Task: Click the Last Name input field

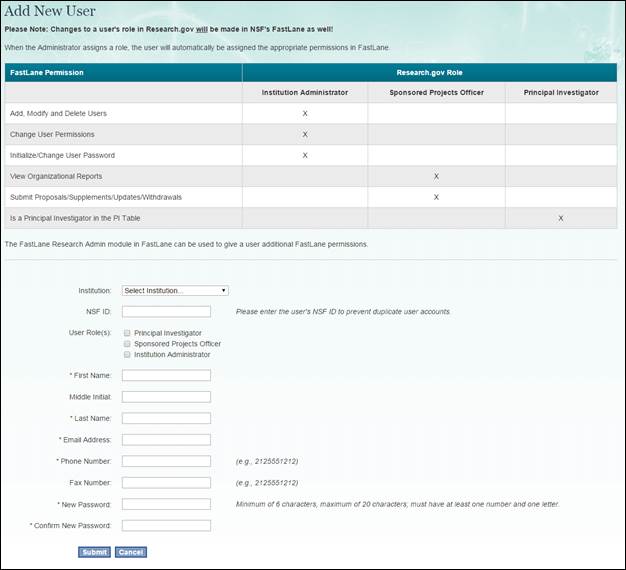Action: click(x=166, y=418)
